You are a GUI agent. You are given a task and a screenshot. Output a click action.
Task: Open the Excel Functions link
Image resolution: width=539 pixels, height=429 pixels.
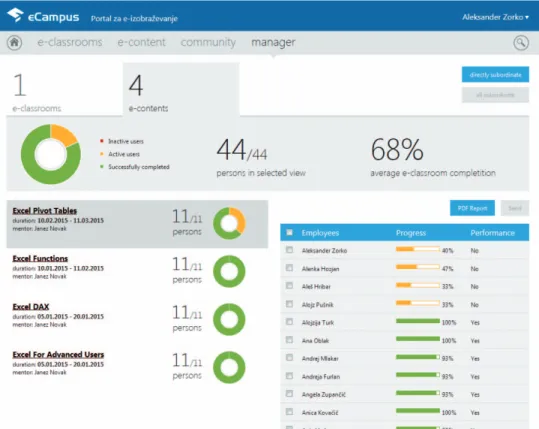pyautogui.click(x=40, y=258)
